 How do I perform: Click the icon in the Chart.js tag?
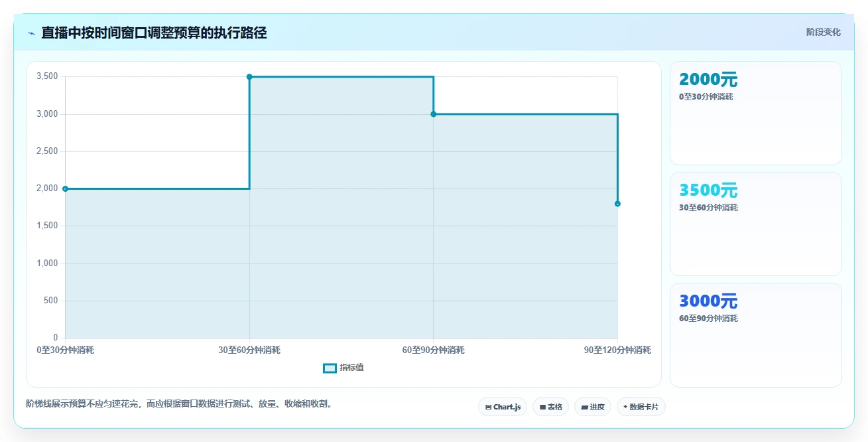pos(488,407)
